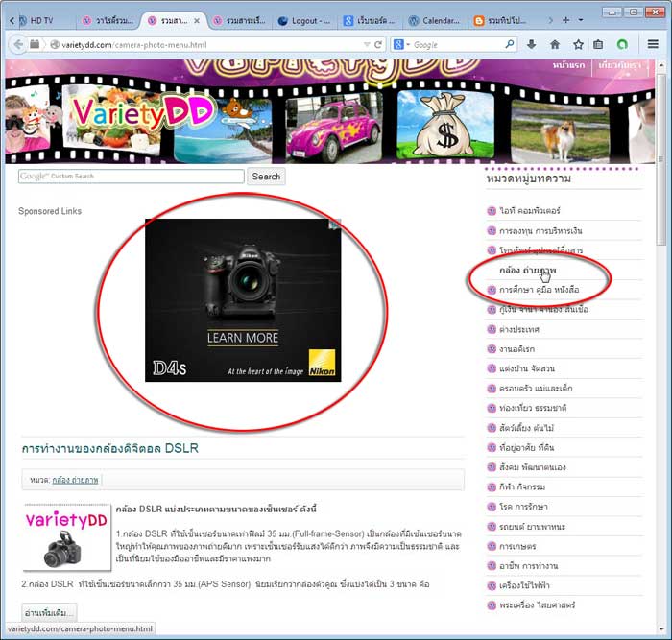The height and width of the screenshot is (640, 672).
Task: Open the อาชีพ การทำงาน category
Action: pos(528,566)
